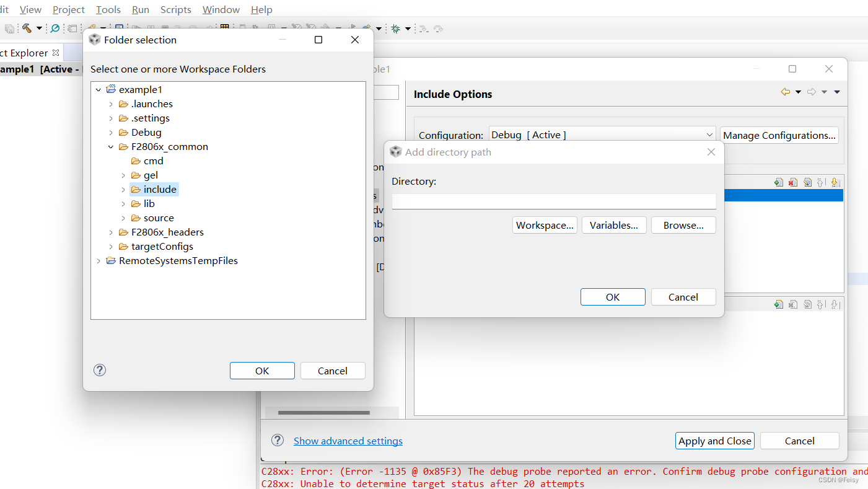Viewport: 868px width, 489px height.
Task: Open the view menu triangle in Include Options
Action: coord(837,92)
